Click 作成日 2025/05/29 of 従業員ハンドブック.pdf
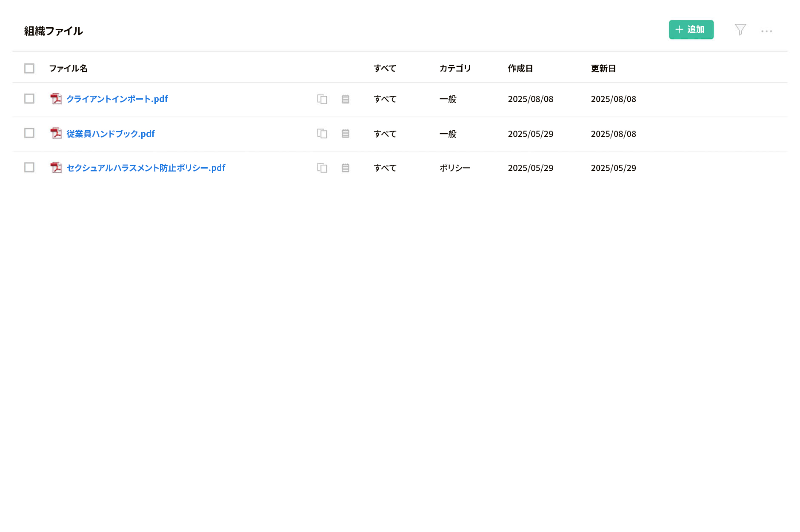This screenshot has width=800, height=532. click(x=531, y=134)
